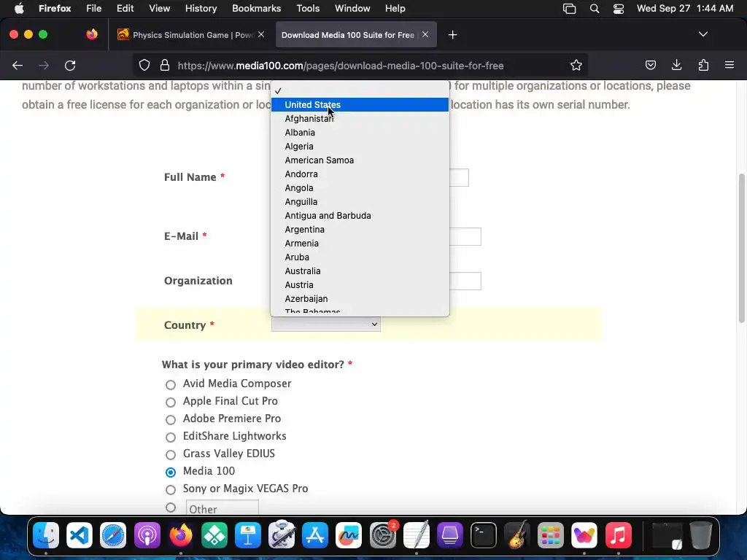Open the Tools menu
Screen dimensions: 747x560
click(x=308, y=8)
